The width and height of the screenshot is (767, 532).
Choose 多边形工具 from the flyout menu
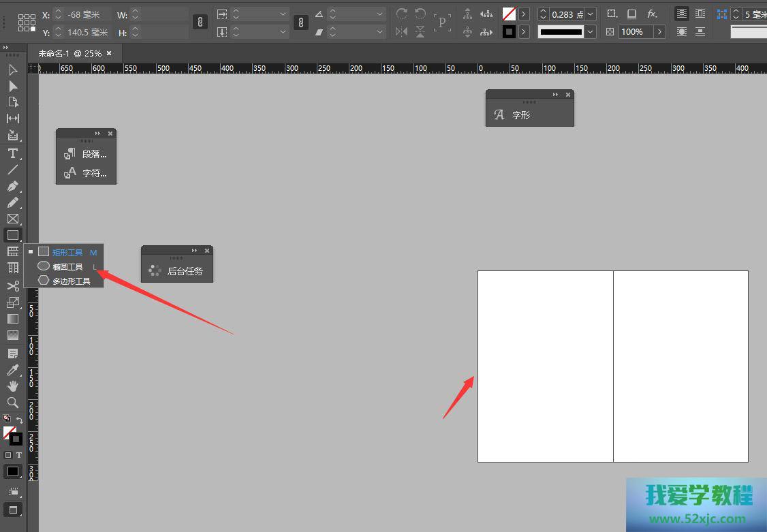(x=71, y=281)
